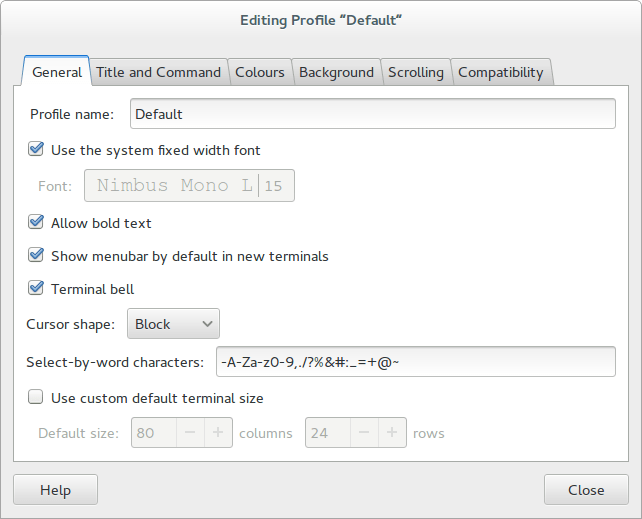Open the Colours tab

(x=260, y=72)
